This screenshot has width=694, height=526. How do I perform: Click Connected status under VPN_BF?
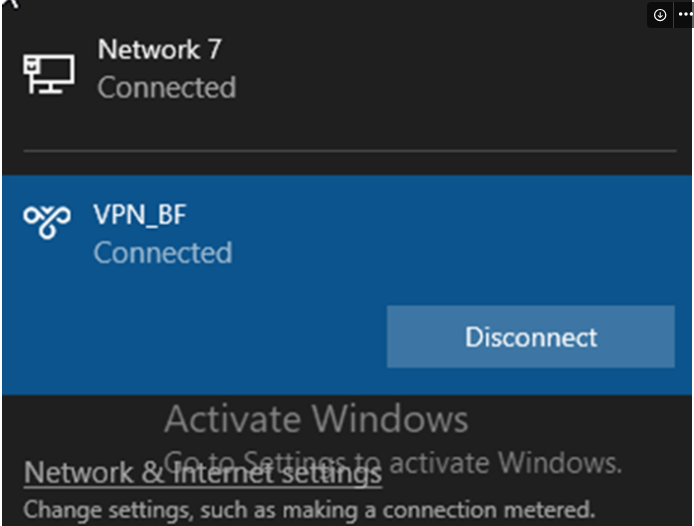click(162, 252)
